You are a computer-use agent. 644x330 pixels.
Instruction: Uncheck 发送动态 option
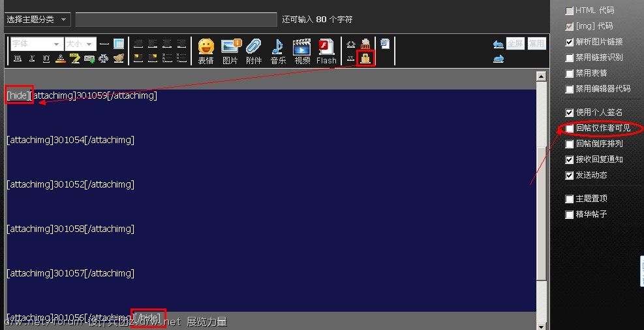569,176
